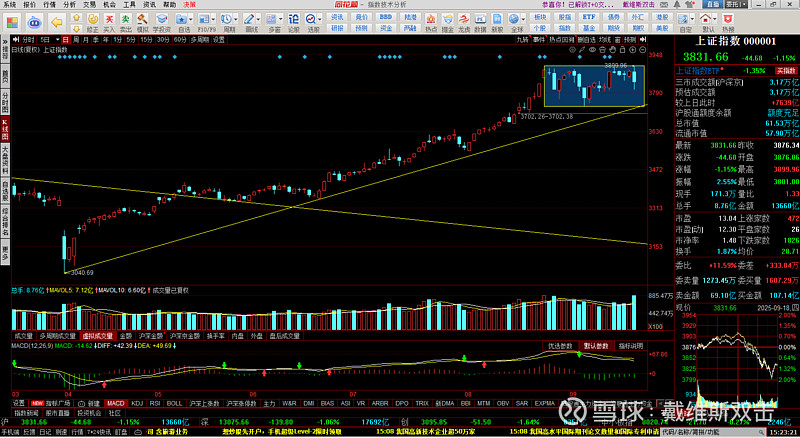Viewport: 800px width, 438px height.
Task: Click the ETF toolbar button
Action: click(x=589, y=17)
